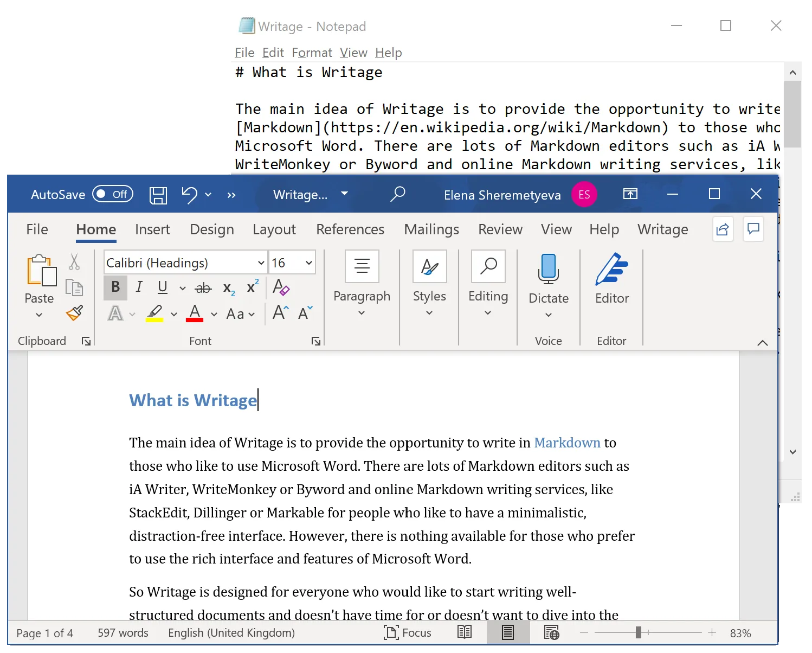Click the Clear All Formatting icon
Screen dimensions: 812x653
click(281, 288)
